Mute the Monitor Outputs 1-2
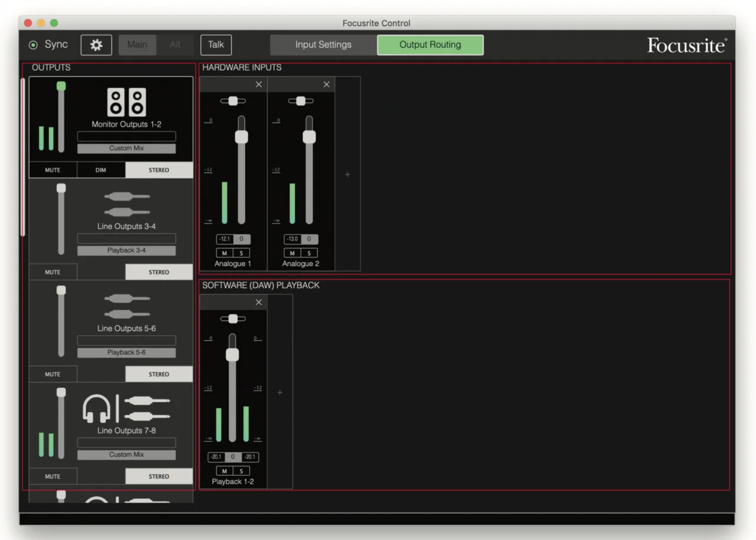 click(53, 170)
